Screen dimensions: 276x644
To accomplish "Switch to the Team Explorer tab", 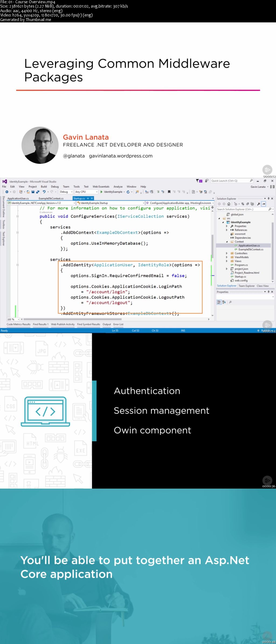I will click(247, 286).
